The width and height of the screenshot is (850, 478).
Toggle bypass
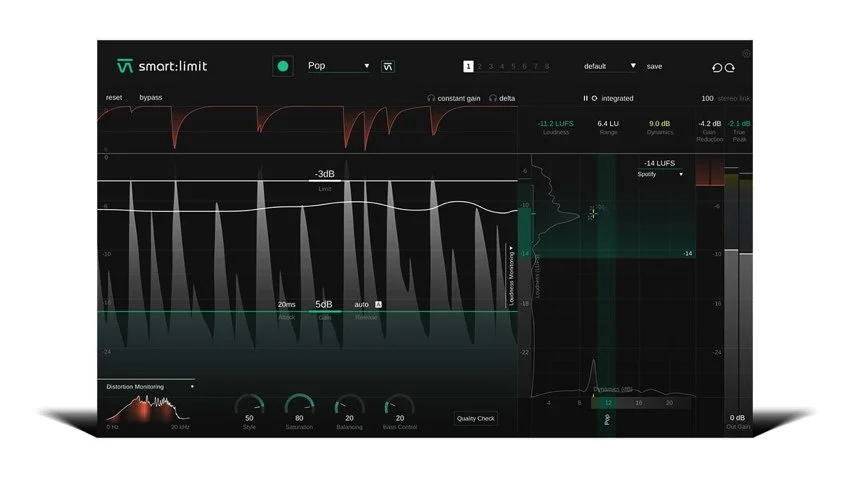click(151, 98)
